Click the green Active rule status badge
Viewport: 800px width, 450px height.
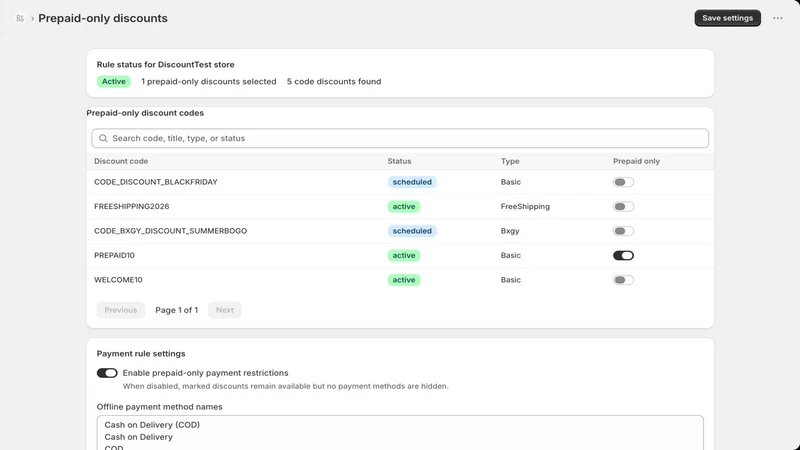click(x=114, y=82)
